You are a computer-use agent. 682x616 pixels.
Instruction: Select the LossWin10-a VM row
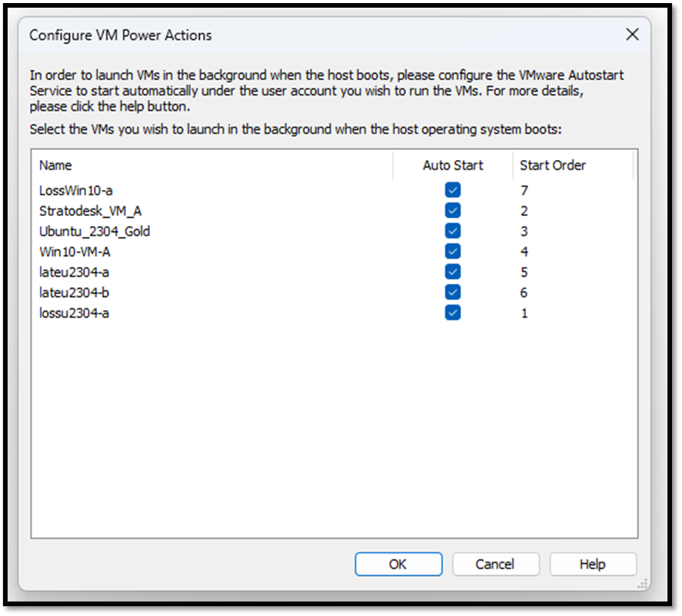click(76, 190)
